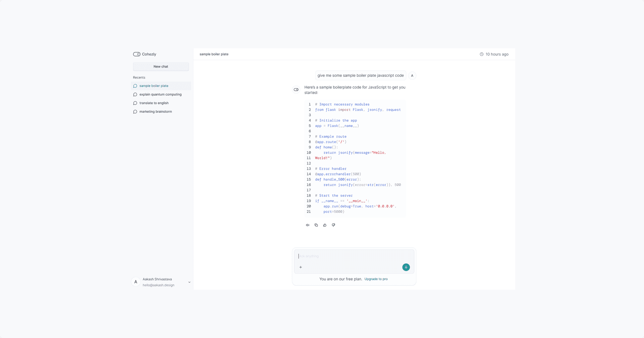Click chat bubble icon beside sample boiler plate

135,86
